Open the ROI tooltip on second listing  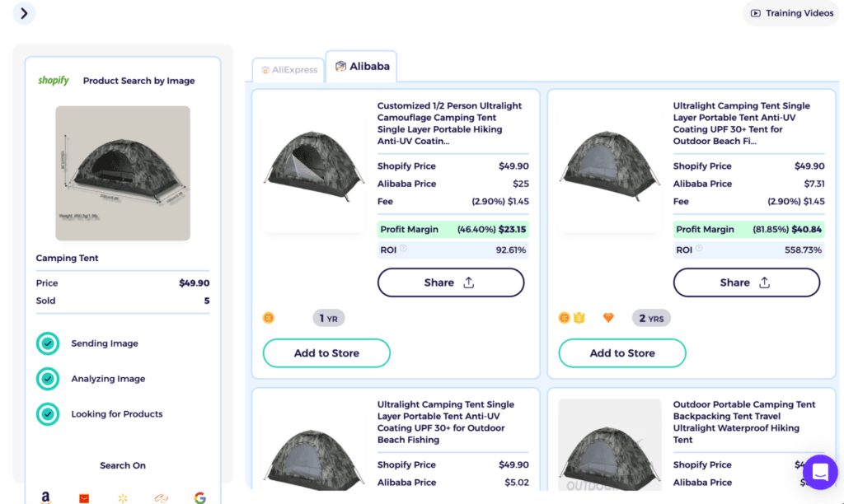pyautogui.click(x=698, y=249)
